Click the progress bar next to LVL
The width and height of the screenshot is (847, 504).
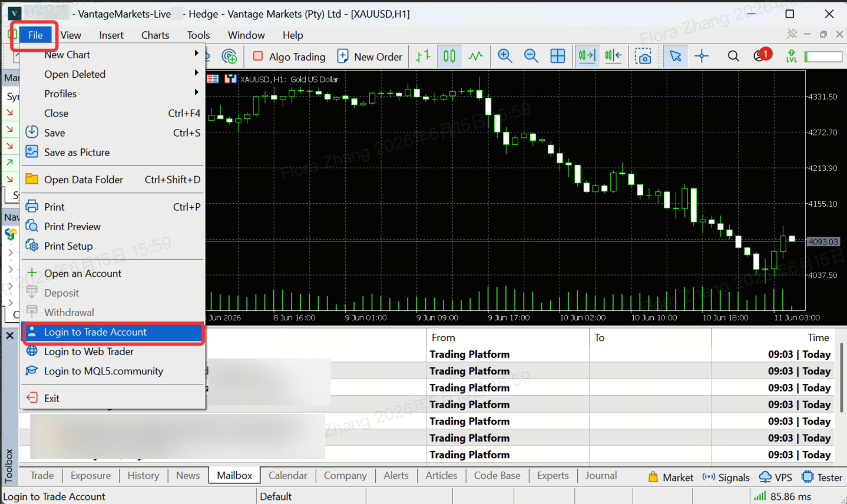(823, 57)
